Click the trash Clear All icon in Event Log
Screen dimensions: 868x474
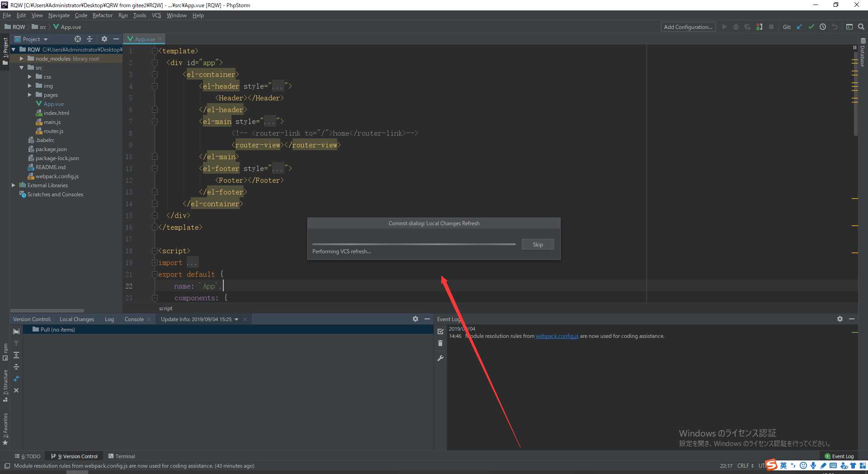point(441,343)
